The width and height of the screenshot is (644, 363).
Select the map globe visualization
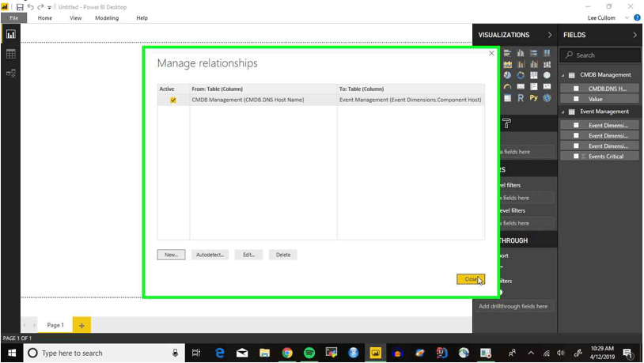pyautogui.click(x=547, y=75)
